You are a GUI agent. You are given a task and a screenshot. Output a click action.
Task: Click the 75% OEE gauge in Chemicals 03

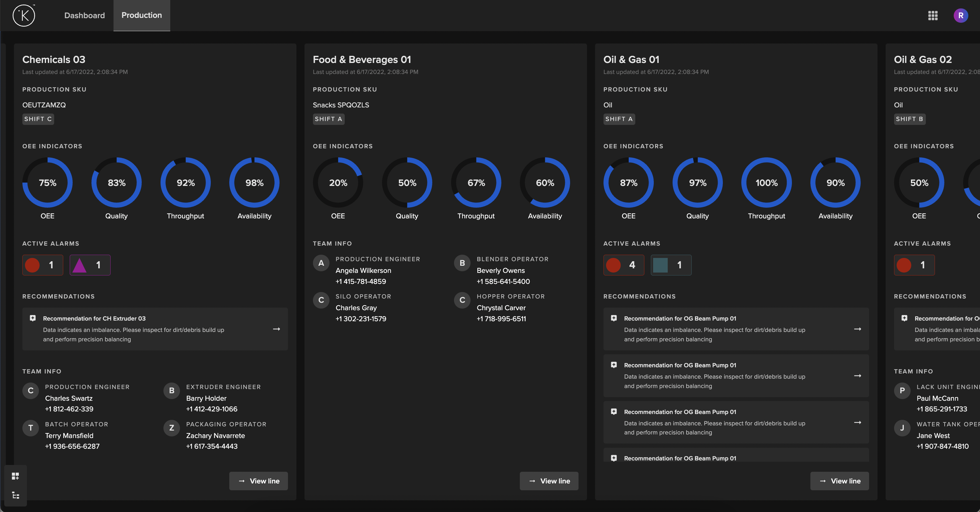tap(47, 183)
